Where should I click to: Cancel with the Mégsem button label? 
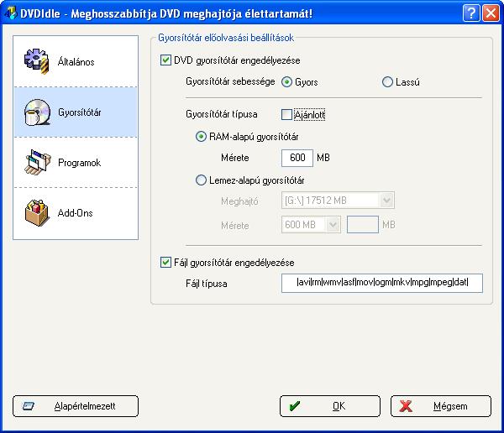coord(450,406)
